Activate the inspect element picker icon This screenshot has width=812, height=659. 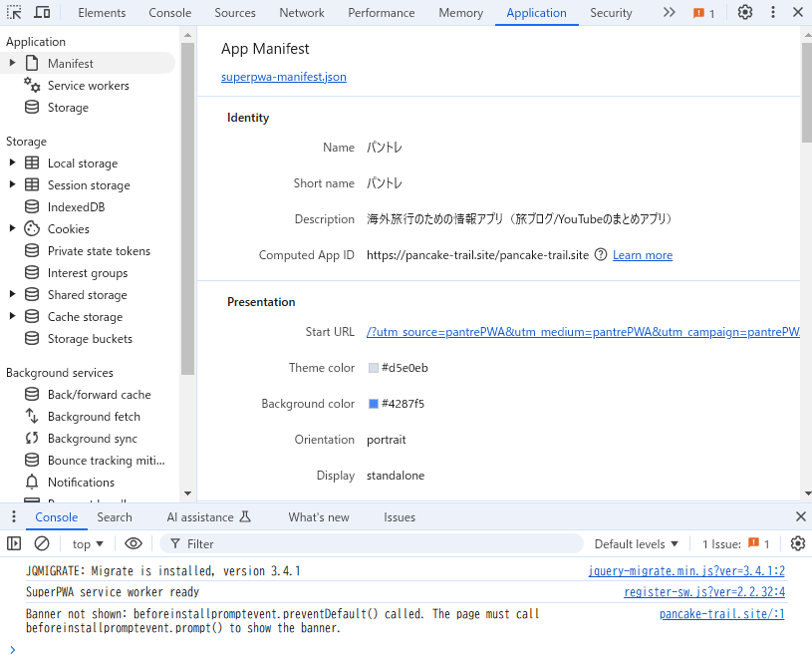[x=14, y=12]
